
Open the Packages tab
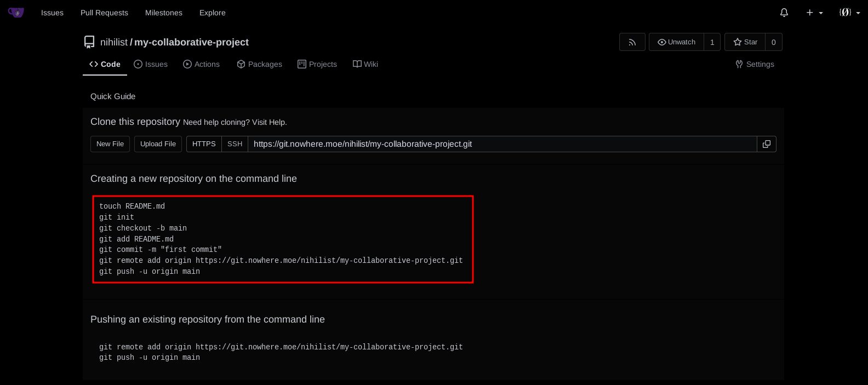click(x=259, y=64)
